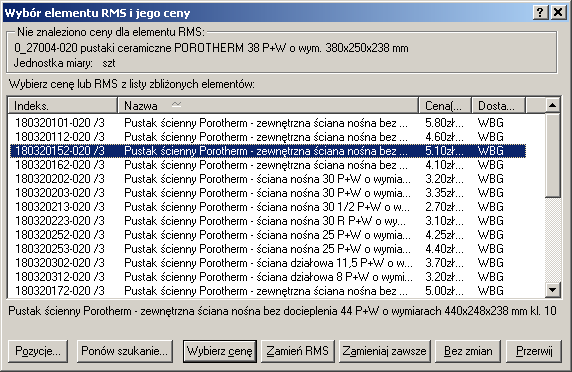Click the price cell 3.35zł...
Viewport: 572px width, 372px height.
(x=444, y=193)
